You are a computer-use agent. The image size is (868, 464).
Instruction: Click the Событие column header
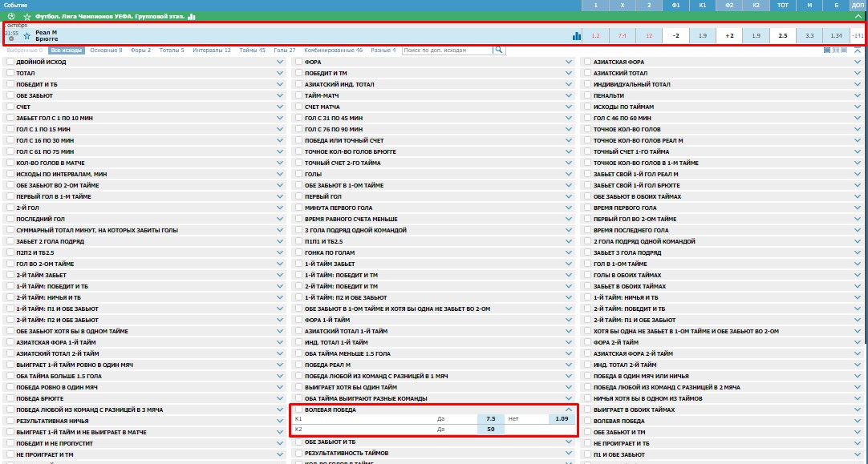click(15, 5)
